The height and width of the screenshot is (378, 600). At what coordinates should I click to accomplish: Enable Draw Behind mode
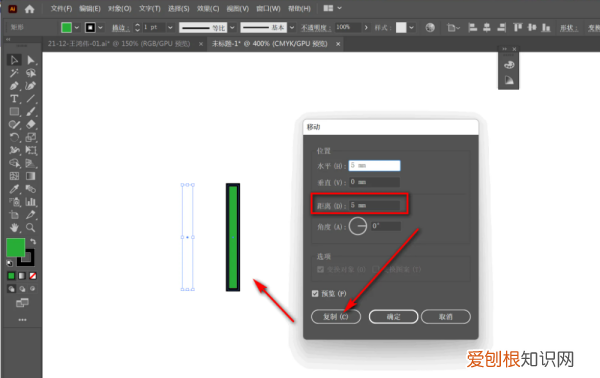[22, 289]
